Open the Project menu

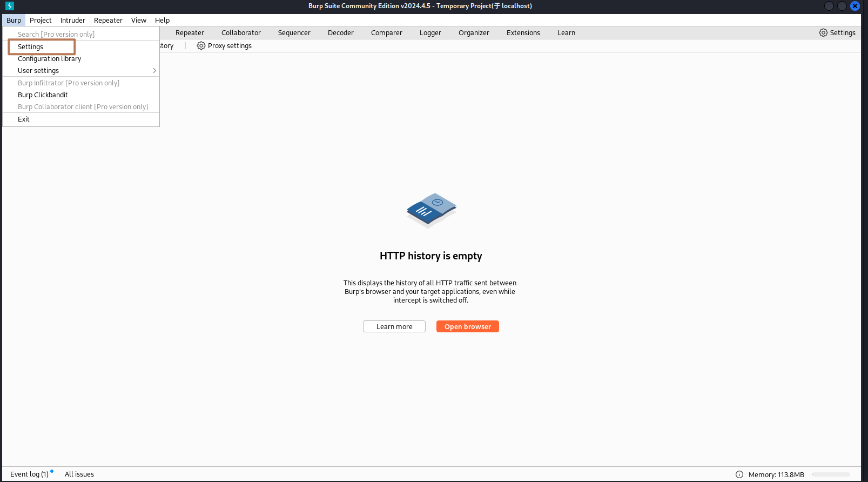(41, 21)
